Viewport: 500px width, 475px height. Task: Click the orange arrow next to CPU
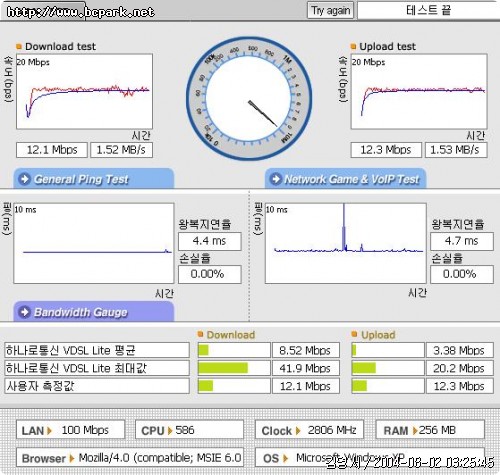click(170, 431)
